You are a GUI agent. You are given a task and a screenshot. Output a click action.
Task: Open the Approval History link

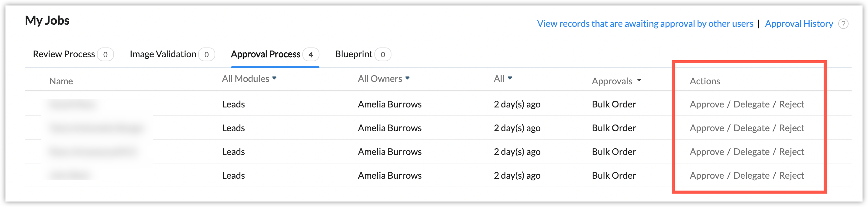click(x=799, y=24)
